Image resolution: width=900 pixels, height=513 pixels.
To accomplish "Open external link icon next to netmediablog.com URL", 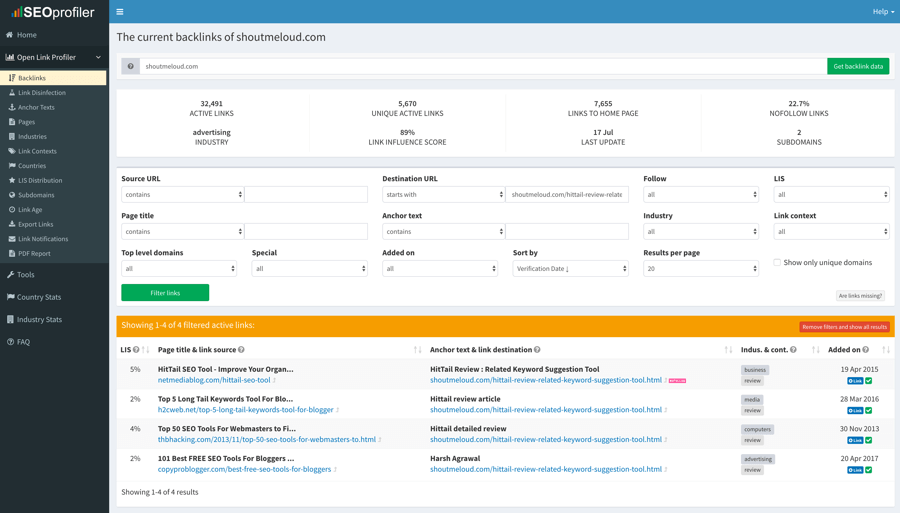I will click(x=275, y=381).
